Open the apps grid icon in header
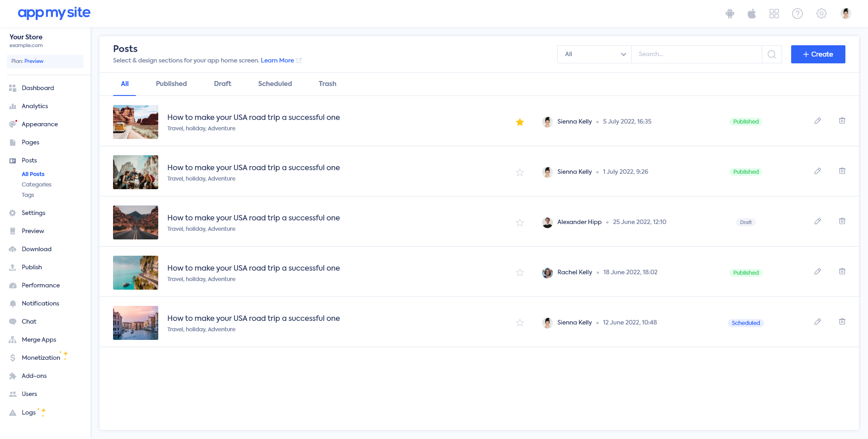The image size is (868, 439). point(774,14)
